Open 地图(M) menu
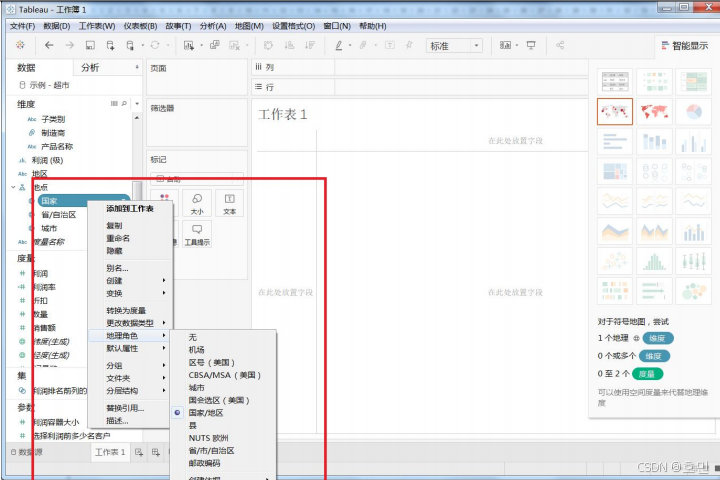Viewport: 720px width, 480px height. 249,26
